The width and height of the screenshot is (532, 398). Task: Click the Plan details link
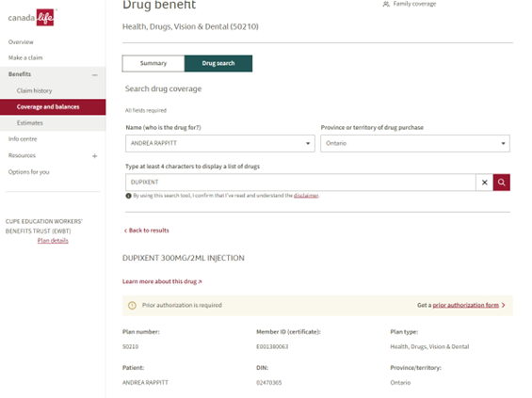point(53,240)
